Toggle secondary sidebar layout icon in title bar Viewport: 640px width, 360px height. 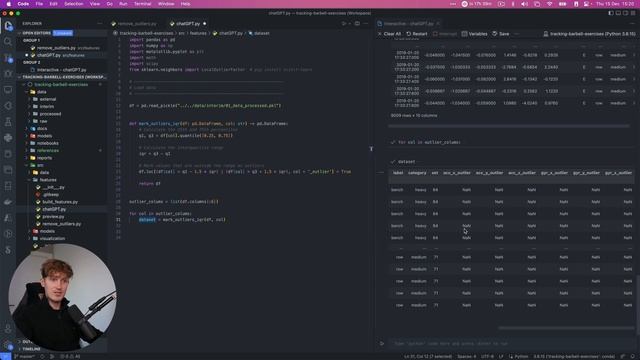625,13
